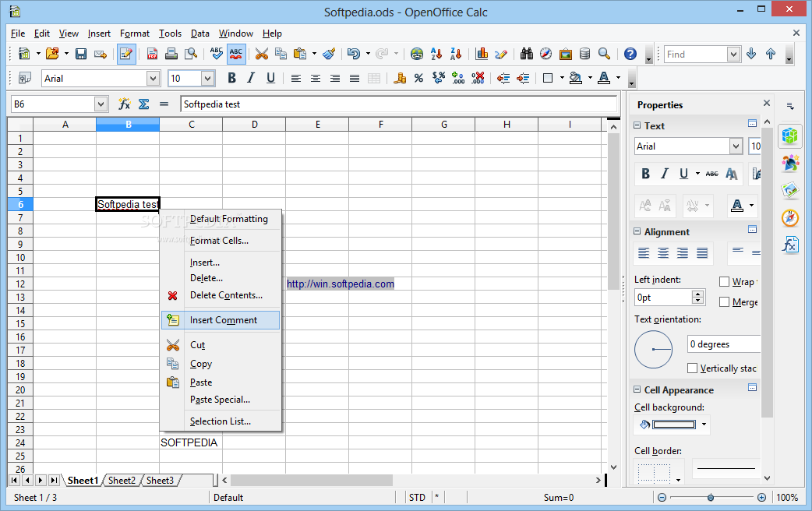Click the Sum sigma icon
812x511 pixels.
point(144,104)
